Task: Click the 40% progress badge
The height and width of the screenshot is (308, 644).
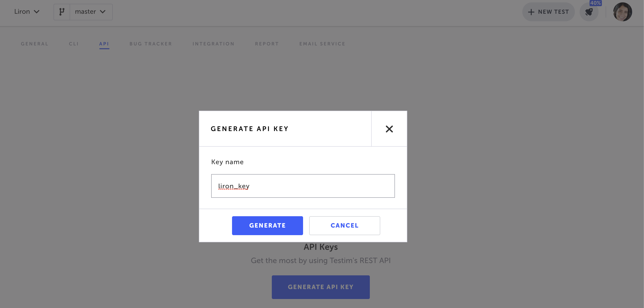Action: pyautogui.click(x=595, y=3)
